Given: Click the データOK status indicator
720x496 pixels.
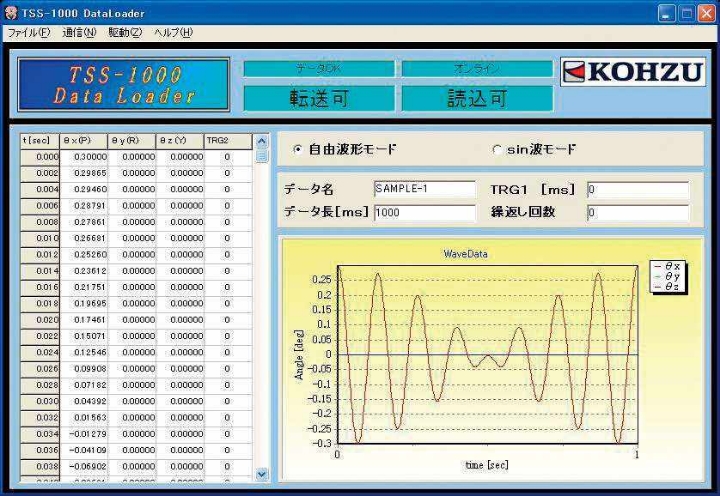Looking at the screenshot, I should (x=319, y=69).
